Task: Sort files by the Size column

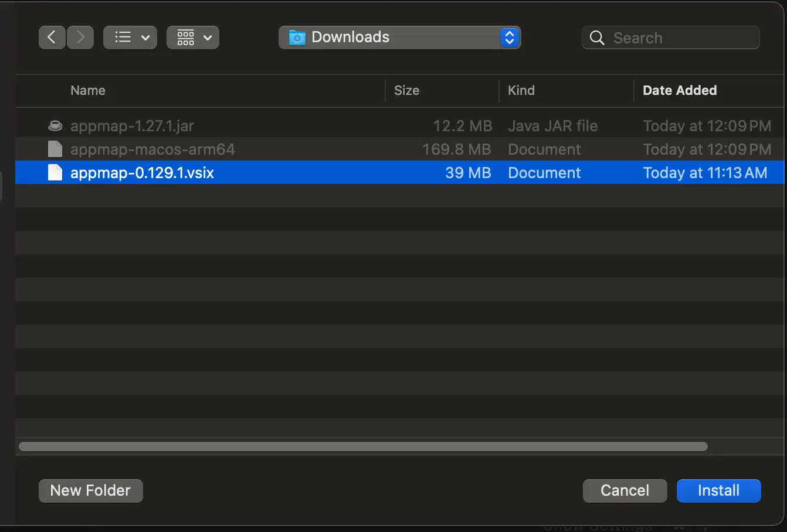Action: click(x=406, y=90)
